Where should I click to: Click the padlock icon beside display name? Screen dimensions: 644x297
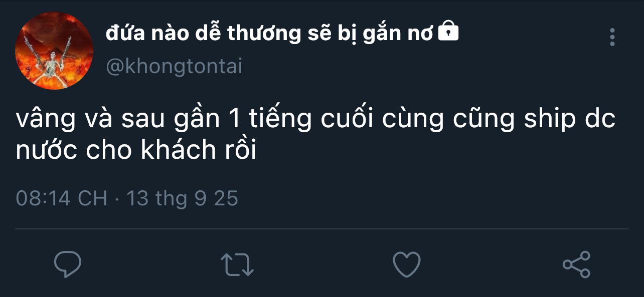point(448,33)
